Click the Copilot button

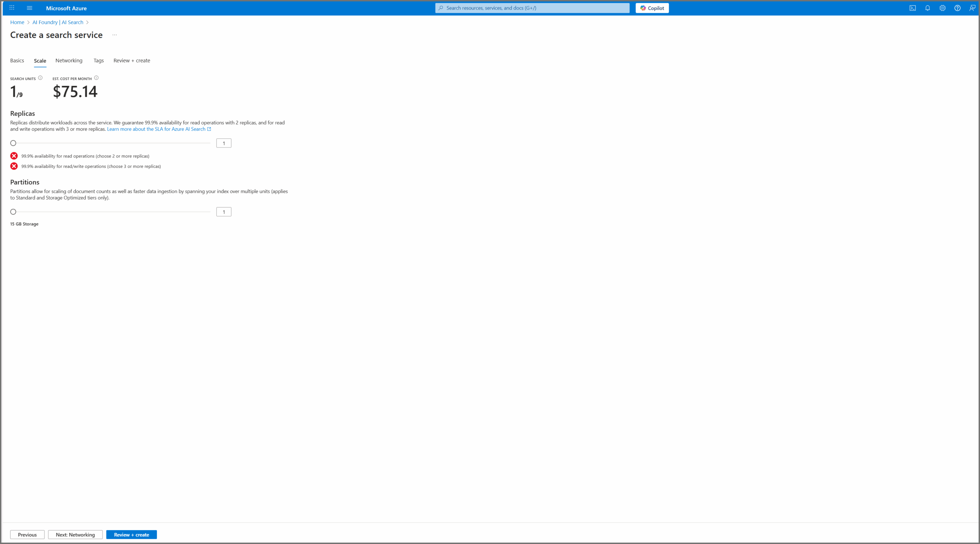tap(652, 8)
